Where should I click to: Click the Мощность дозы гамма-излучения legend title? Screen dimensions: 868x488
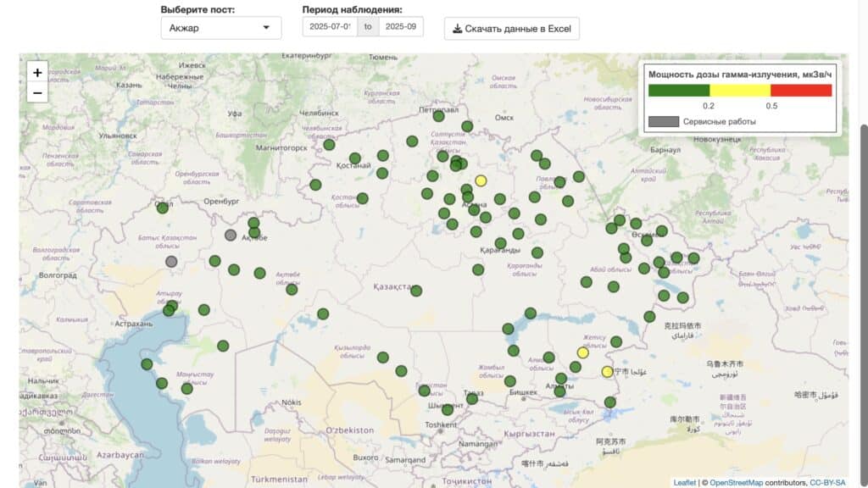(739, 75)
